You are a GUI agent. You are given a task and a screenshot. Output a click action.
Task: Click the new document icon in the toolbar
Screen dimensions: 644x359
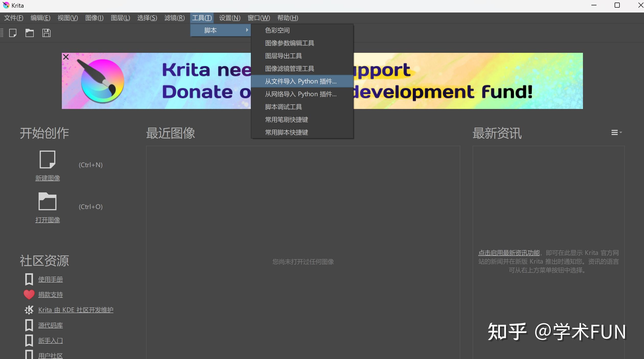[13, 33]
